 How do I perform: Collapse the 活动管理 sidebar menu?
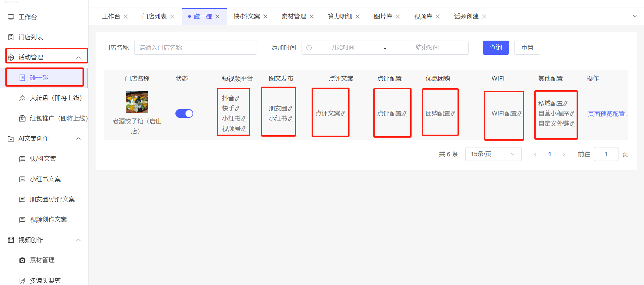pyautogui.click(x=78, y=57)
